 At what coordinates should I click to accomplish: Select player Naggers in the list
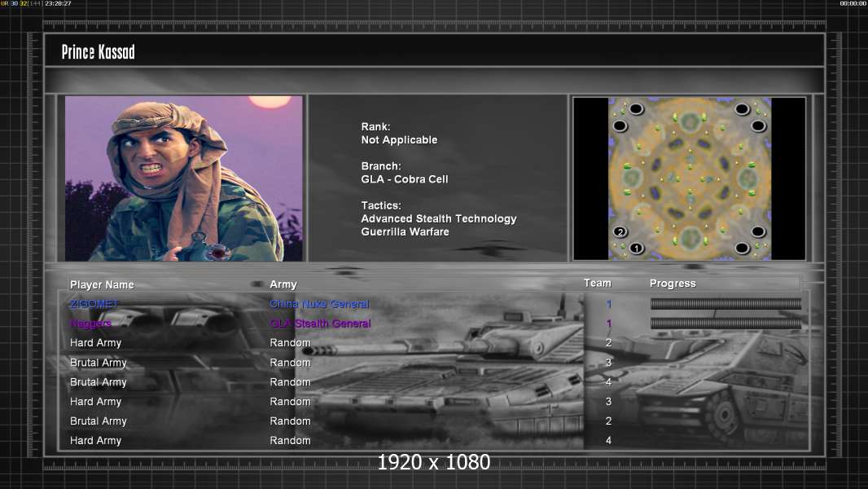(90, 324)
